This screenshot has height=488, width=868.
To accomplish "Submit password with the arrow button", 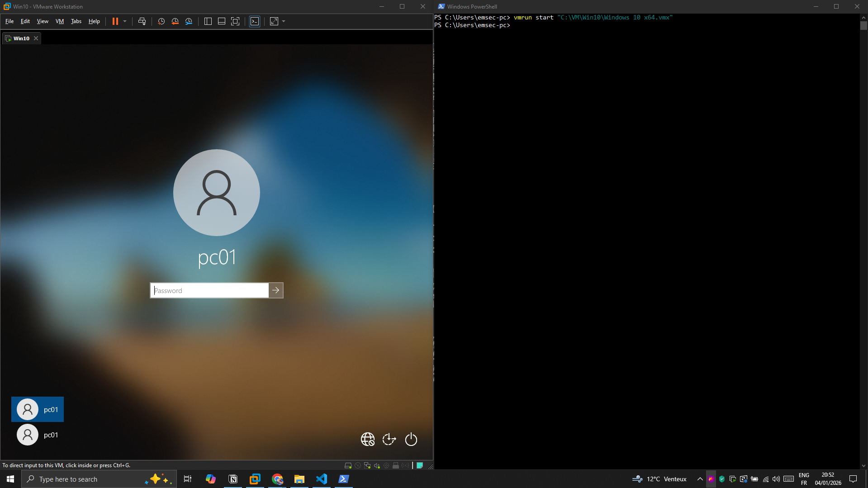I will [x=276, y=290].
